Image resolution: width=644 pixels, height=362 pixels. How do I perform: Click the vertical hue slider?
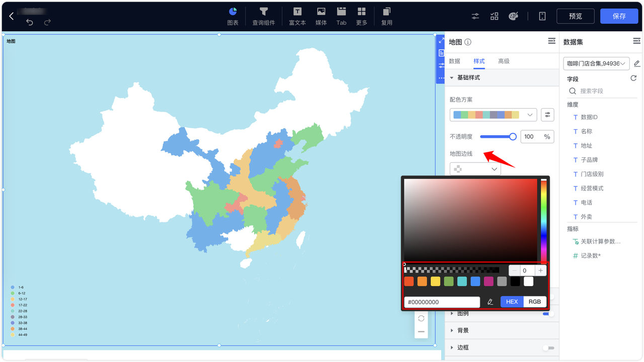(x=543, y=220)
